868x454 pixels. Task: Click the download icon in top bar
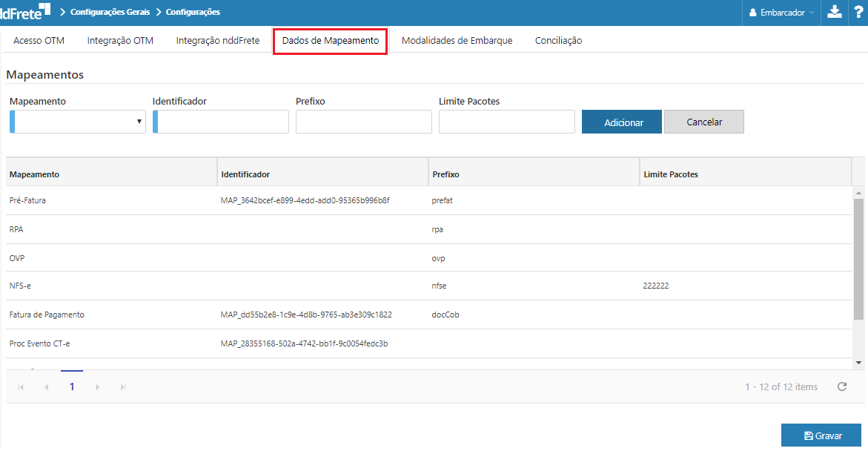pyautogui.click(x=835, y=12)
